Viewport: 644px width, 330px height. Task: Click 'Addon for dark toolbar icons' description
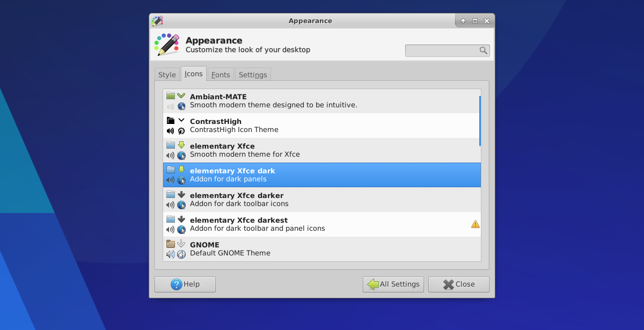(239, 204)
